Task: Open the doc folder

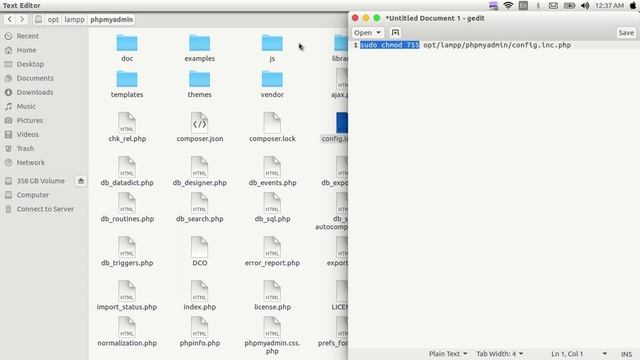Action: 127,43
